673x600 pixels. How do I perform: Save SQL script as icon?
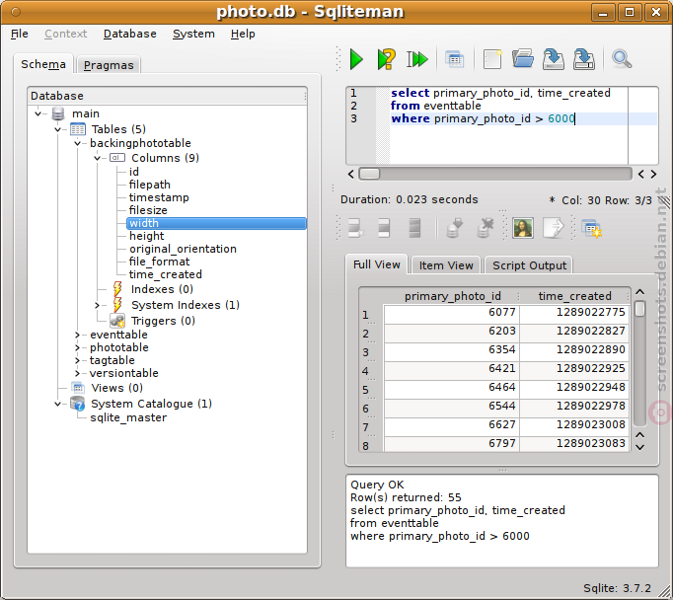pyautogui.click(x=584, y=59)
